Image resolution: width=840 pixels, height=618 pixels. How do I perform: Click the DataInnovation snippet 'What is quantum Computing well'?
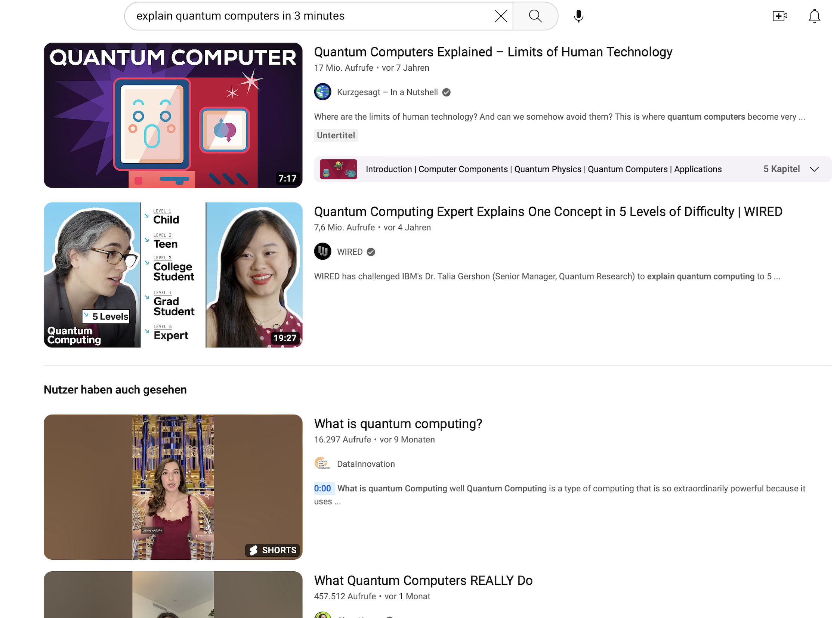point(559,495)
